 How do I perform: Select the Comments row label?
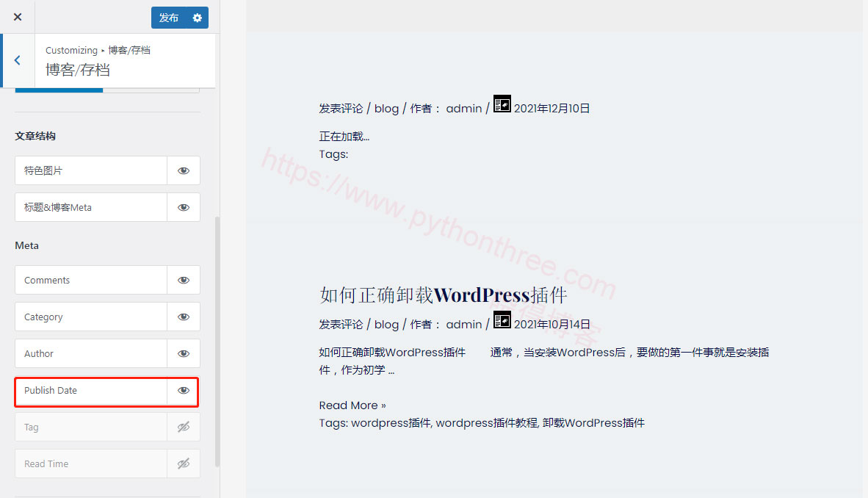47,281
